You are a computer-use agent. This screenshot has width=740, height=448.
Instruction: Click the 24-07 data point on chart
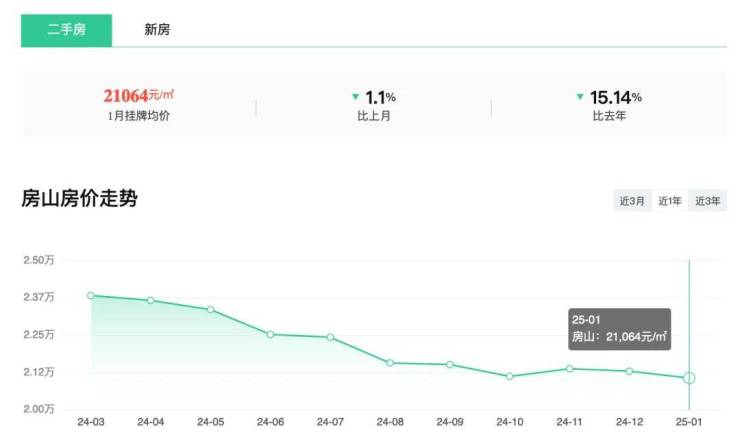pyautogui.click(x=330, y=337)
